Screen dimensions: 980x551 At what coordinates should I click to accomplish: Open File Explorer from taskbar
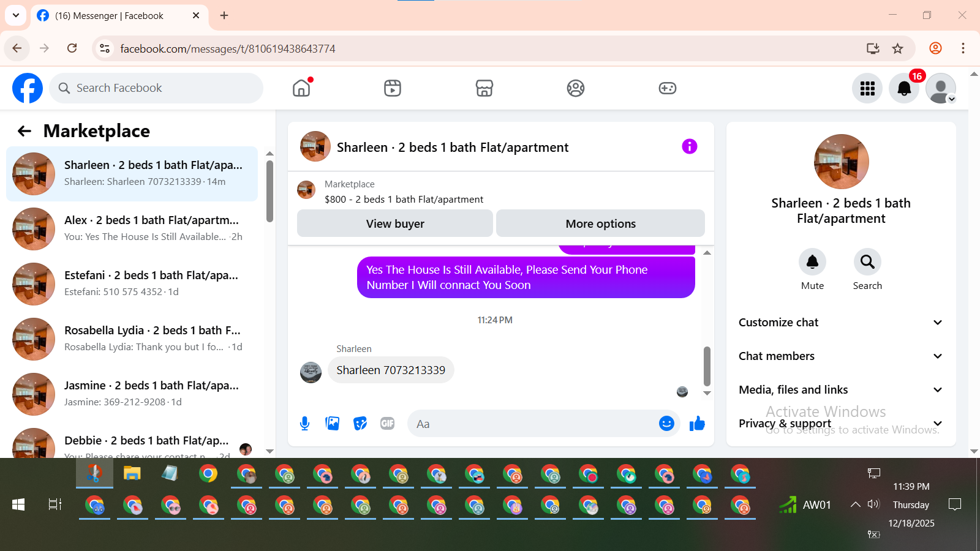132,473
